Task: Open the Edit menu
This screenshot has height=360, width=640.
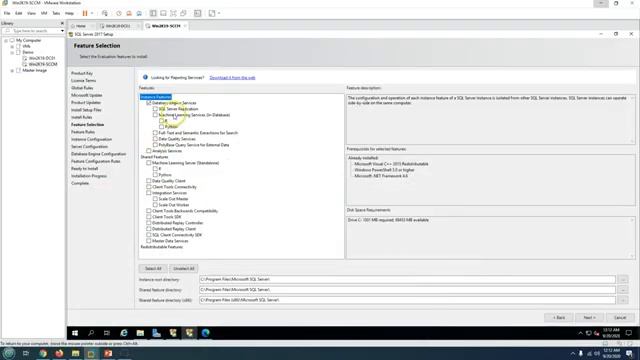Action: pos(19,13)
